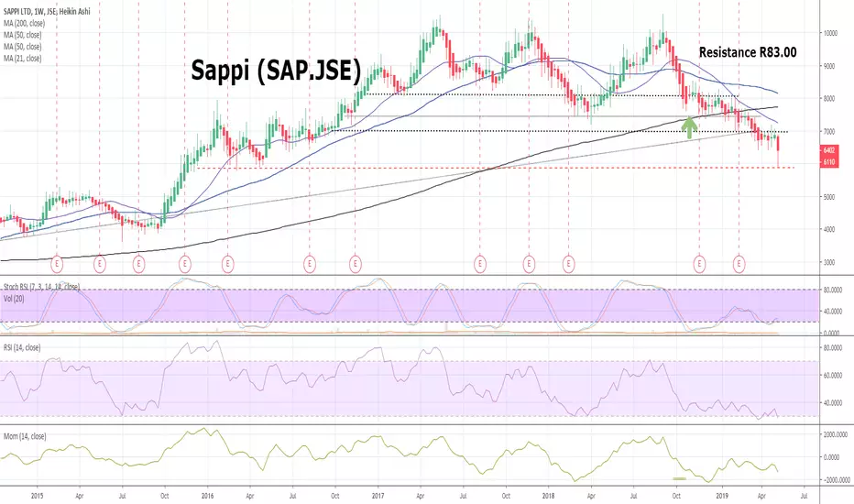Click the -2000.0000 level on momentum scale
854x504 pixels.
(836, 480)
